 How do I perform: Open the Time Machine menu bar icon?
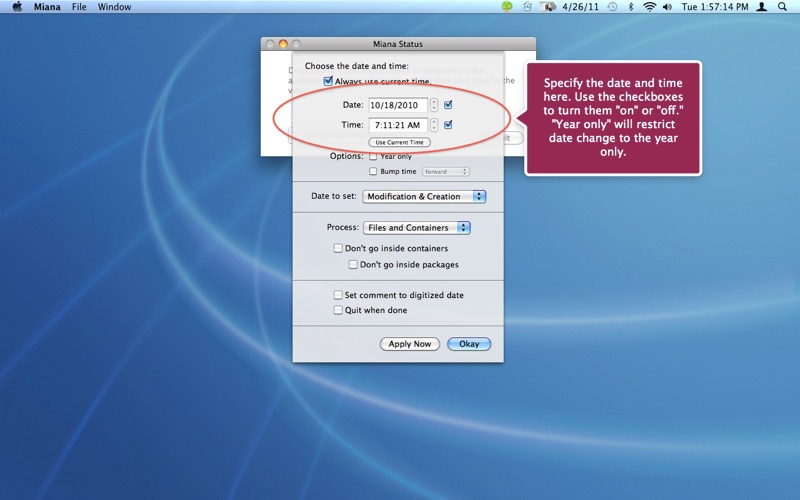click(x=612, y=7)
